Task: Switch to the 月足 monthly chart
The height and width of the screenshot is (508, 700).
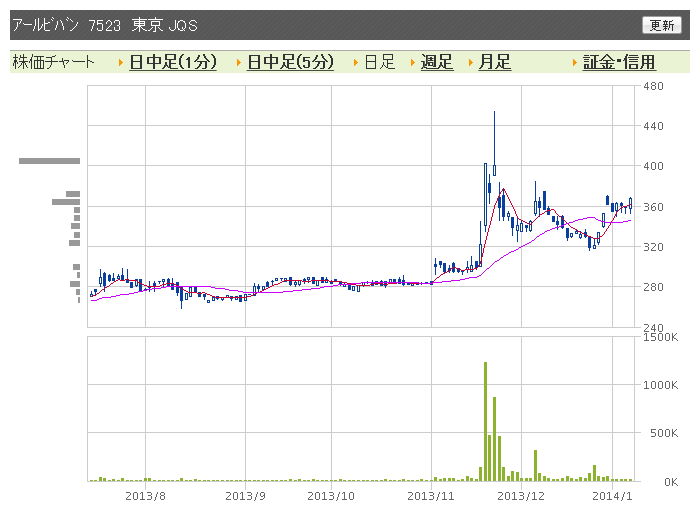Action: click(x=494, y=62)
